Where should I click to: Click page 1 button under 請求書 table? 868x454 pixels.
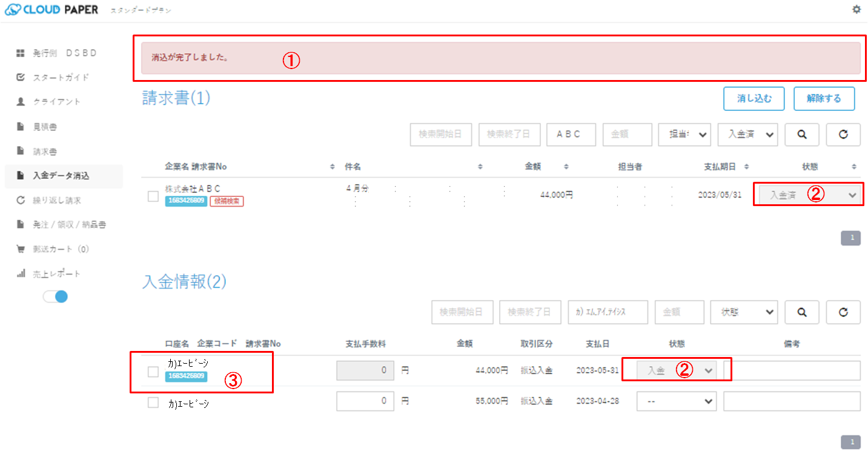851,238
